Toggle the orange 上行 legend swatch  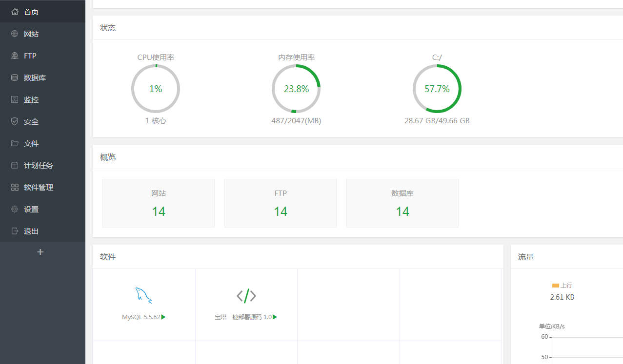555,286
